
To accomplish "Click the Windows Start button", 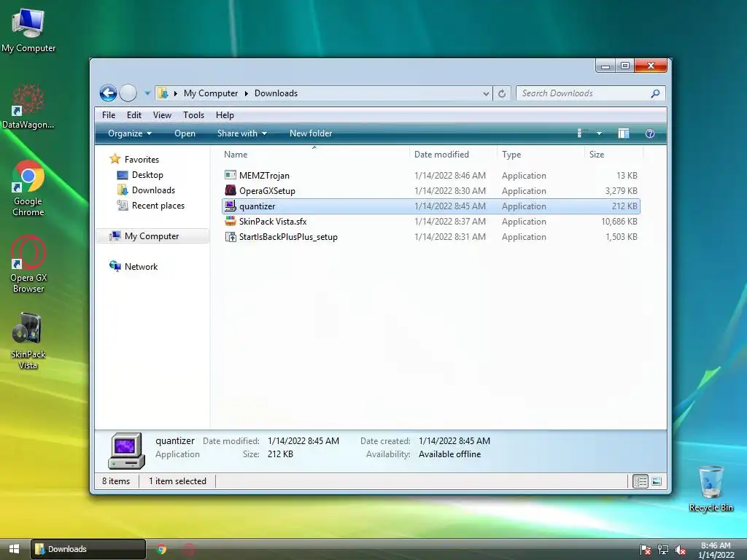I will pos(15,549).
